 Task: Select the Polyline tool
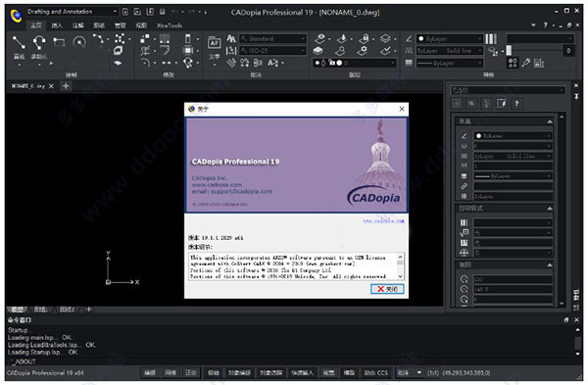[x=39, y=43]
